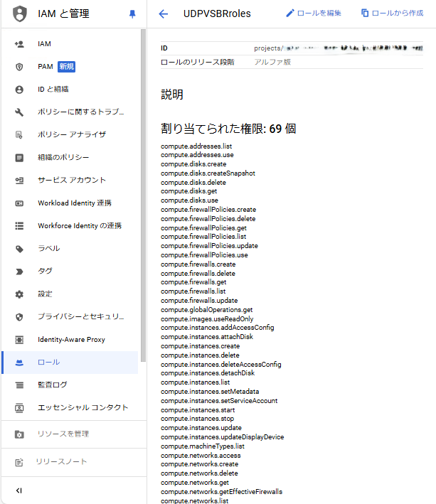
Task: Click the 割り当てられた権限: 69 個 heading
Action: click(228, 129)
